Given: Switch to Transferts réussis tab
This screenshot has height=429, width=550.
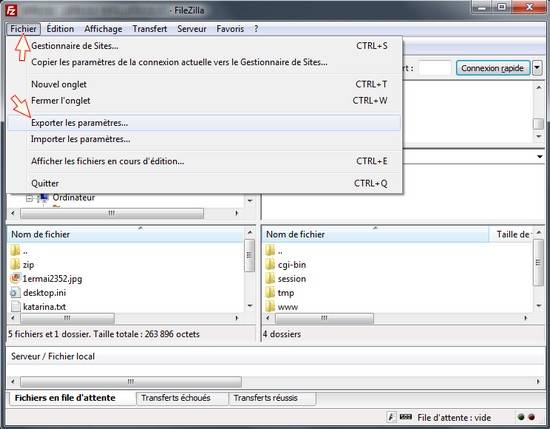Looking at the screenshot, I should pos(272,398).
